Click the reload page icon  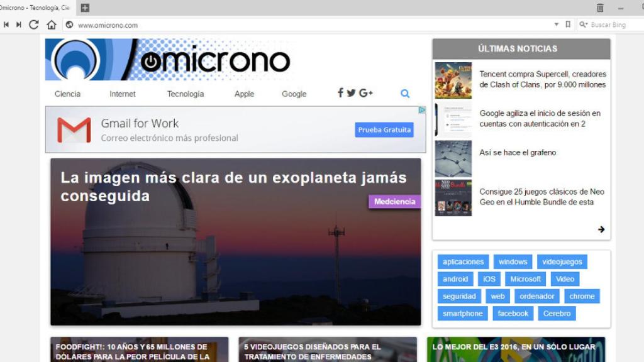(34, 25)
